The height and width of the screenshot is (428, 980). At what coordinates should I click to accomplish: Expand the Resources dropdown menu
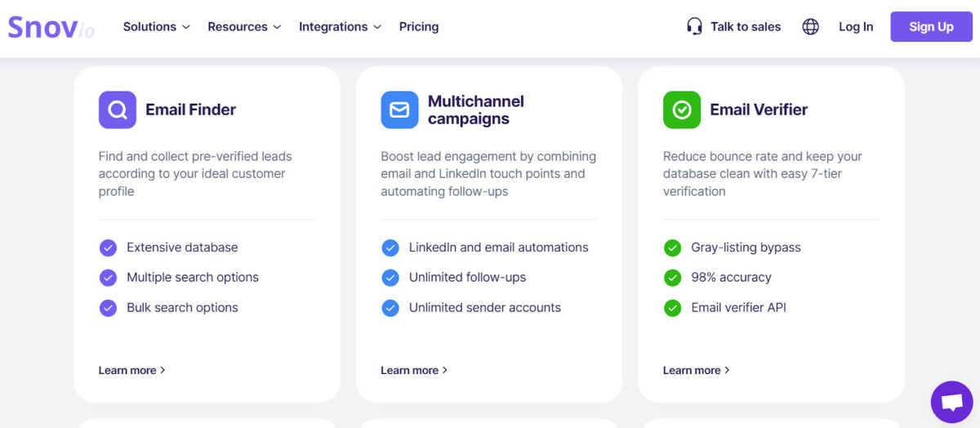(244, 27)
